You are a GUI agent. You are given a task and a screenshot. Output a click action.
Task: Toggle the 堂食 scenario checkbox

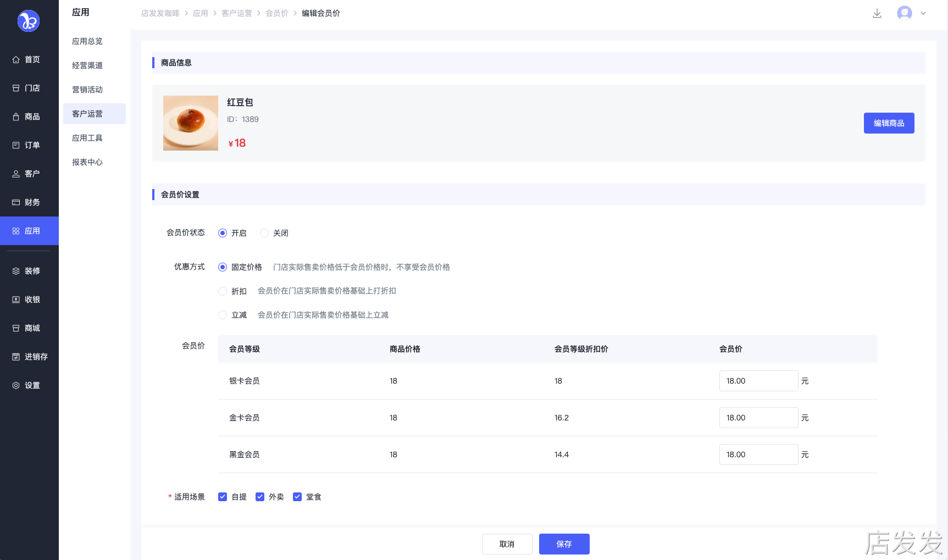(x=297, y=497)
